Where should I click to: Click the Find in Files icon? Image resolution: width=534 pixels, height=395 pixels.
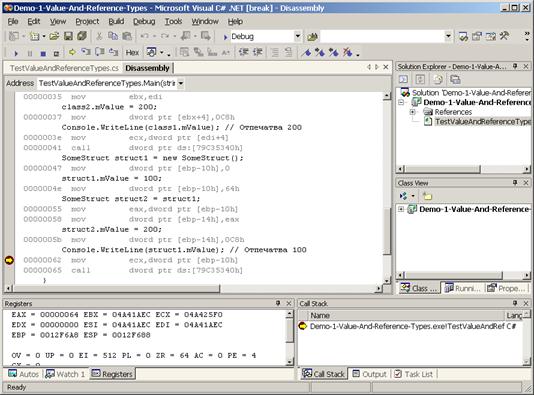click(312, 36)
